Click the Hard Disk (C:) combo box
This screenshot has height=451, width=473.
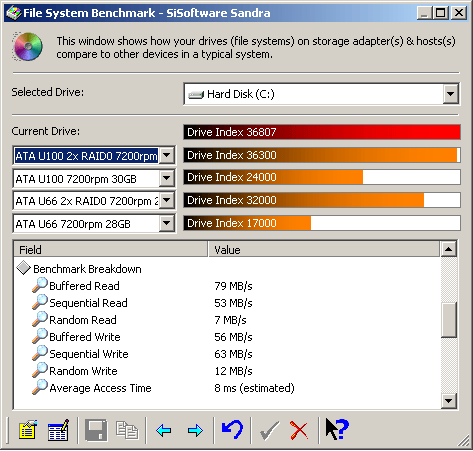tap(322, 94)
